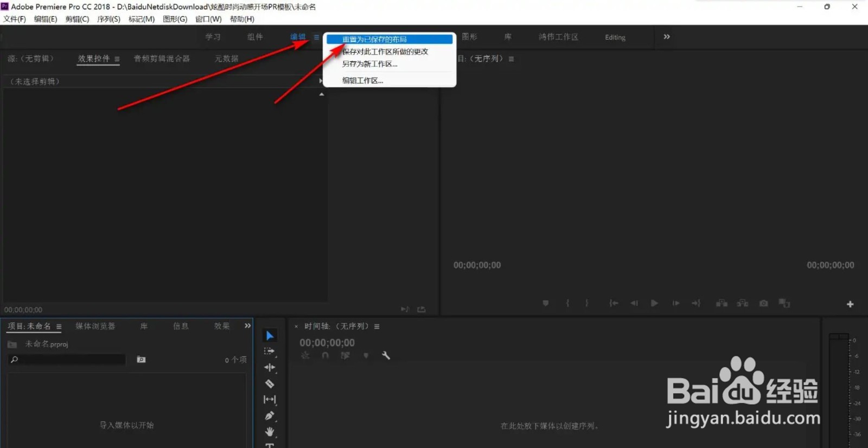868x448 pixels.
Task: Go to Out point in program monitor
Action: (x=696, y=303)
